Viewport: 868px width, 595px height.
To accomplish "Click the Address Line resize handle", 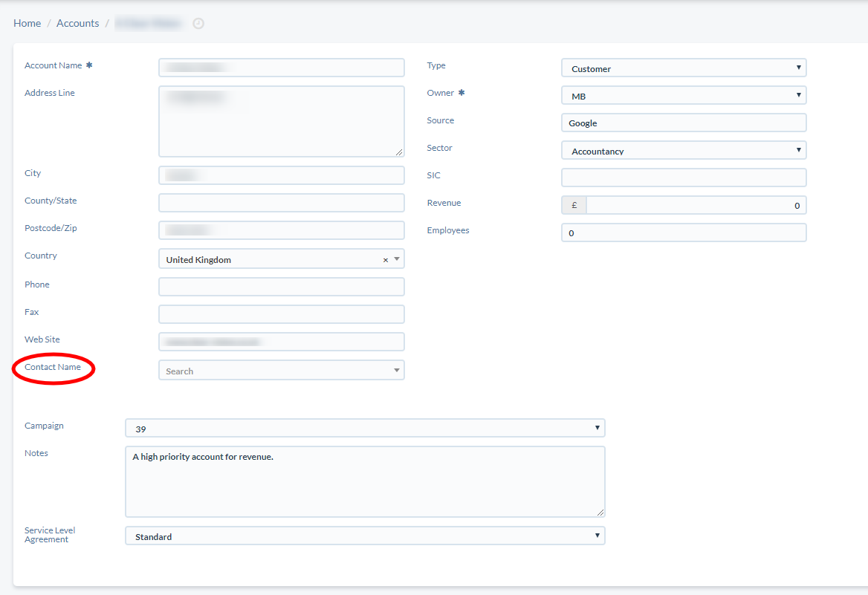I will click(399, 152).
